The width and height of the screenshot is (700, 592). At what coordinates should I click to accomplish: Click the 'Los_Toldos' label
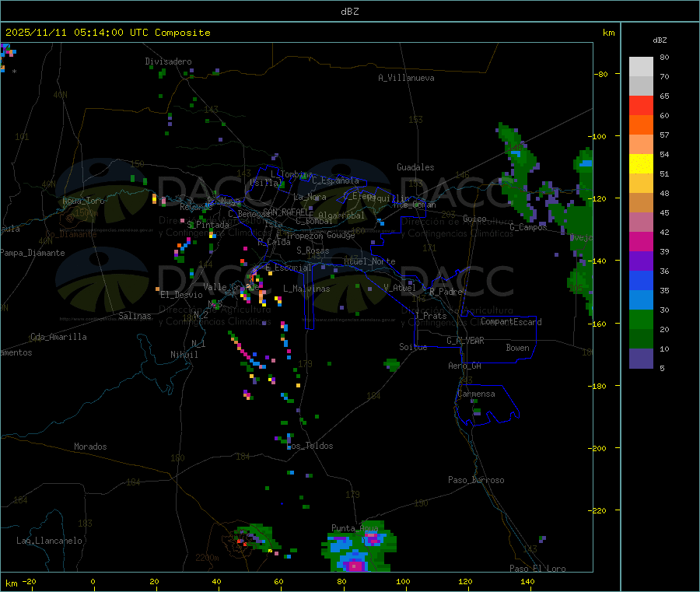310,446
